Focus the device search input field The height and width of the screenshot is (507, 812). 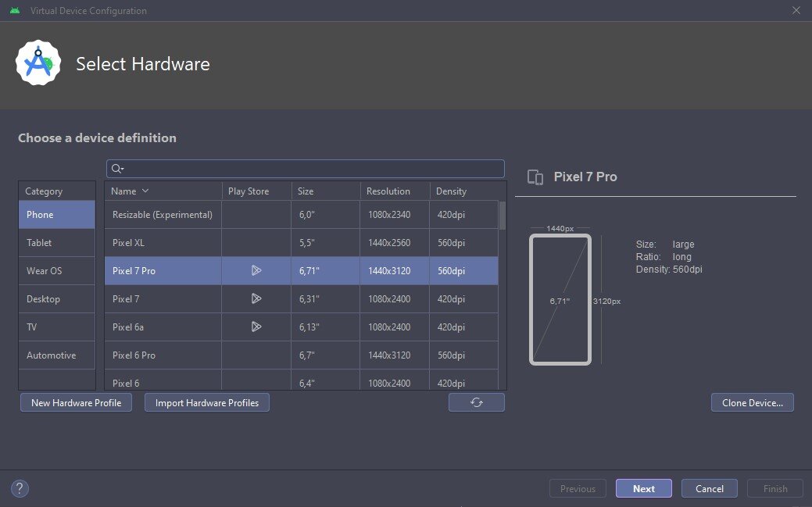click(306, 168)
